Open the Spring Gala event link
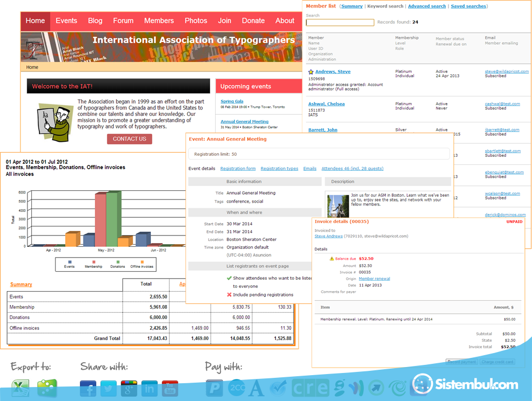The height and width of the screenshot is (401, 532). point(232,101)
